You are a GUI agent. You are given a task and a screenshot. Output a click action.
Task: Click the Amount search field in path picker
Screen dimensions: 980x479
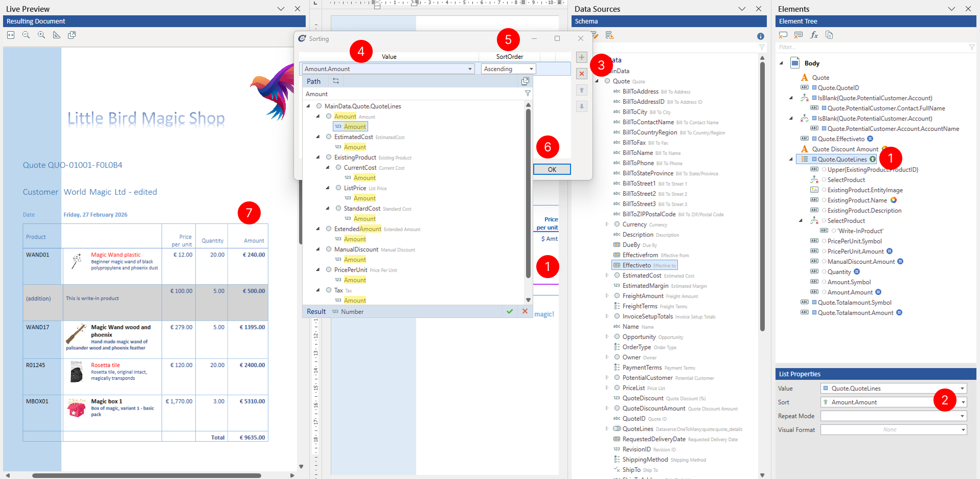coord(413,94)
